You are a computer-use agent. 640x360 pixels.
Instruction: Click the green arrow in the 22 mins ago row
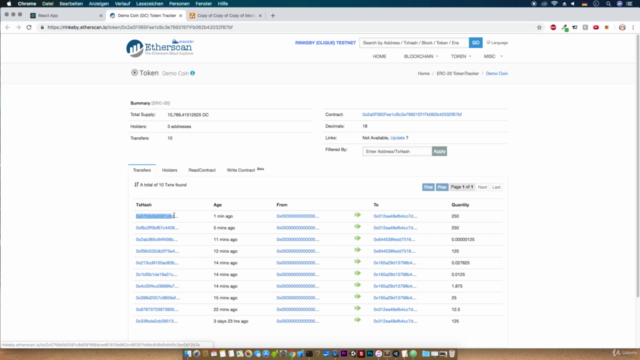pos(358,308)
